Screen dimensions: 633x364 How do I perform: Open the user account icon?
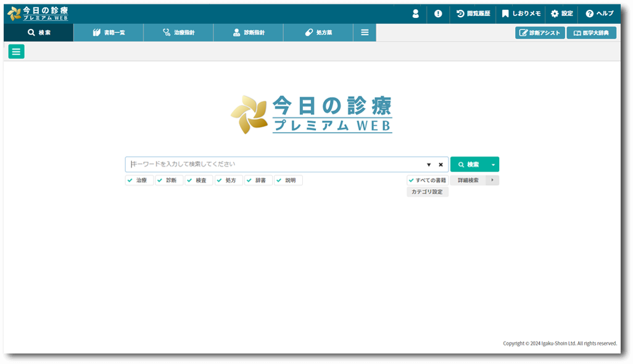pyautogui.click(x=415, y=14)
